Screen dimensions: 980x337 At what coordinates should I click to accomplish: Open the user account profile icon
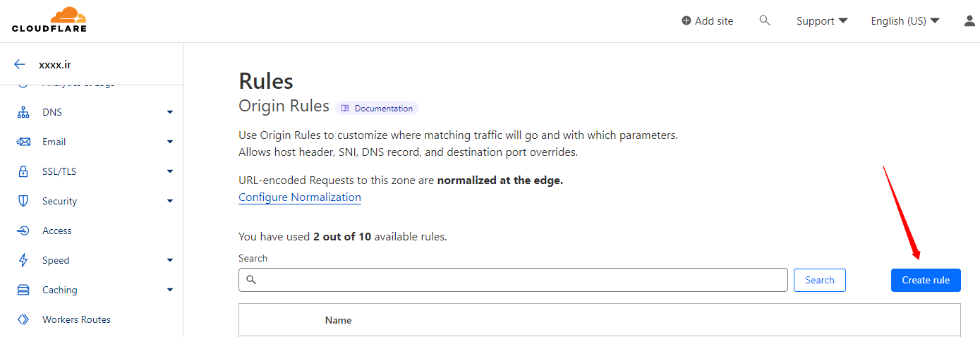969,21
